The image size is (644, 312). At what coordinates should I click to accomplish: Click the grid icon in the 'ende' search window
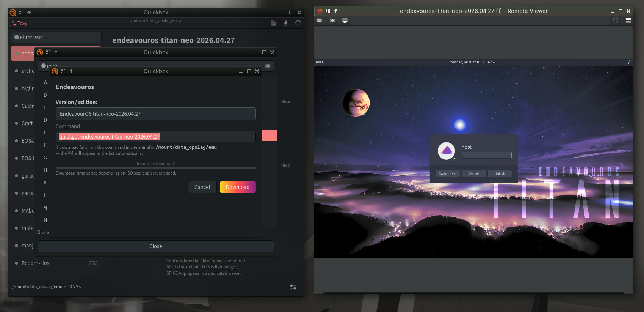[x=48, y=52]
